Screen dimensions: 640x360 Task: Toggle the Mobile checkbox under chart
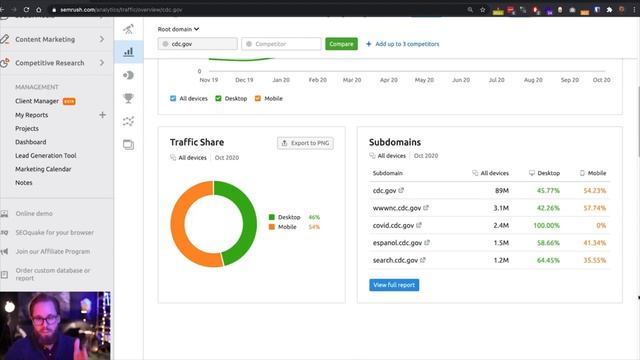click(x=258, y=98)
